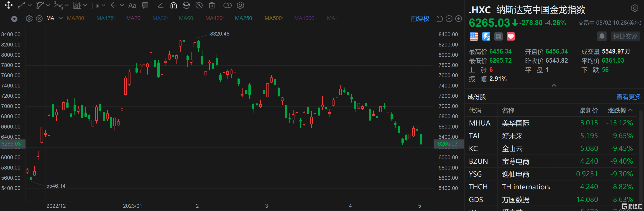
Task: Click the pencil line style icon
Action: [161, 5]
